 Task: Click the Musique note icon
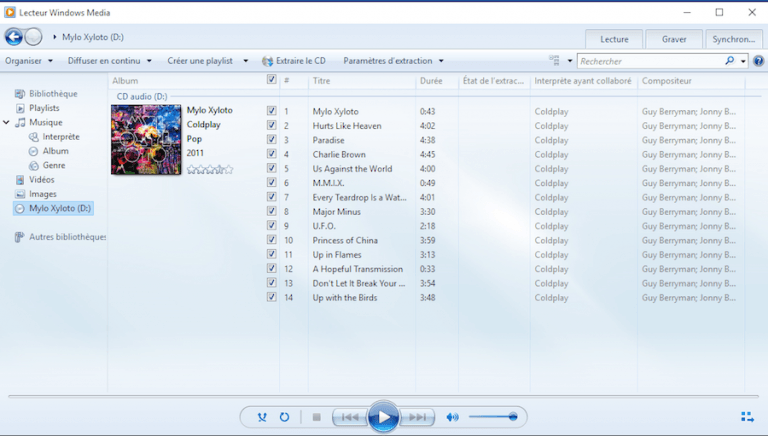click(x=20, y=122)
